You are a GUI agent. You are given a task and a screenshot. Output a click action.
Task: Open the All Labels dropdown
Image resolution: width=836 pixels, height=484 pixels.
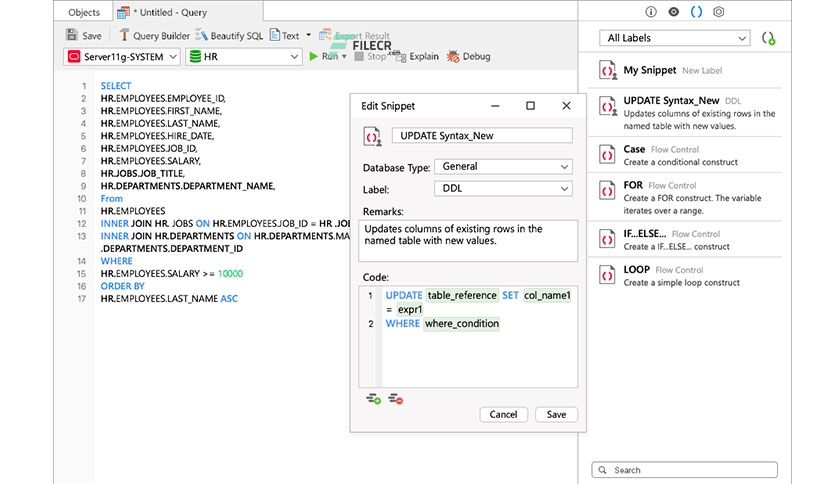pos(674,38)
